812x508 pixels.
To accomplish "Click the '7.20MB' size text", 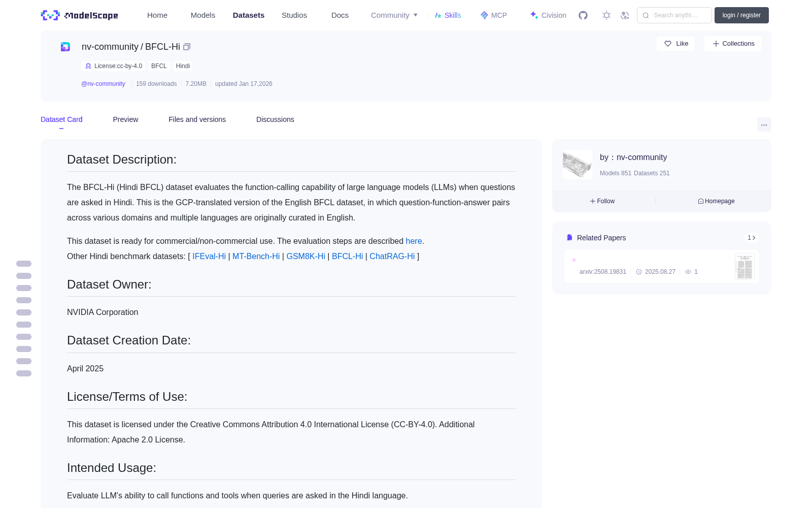I will 196,84.
